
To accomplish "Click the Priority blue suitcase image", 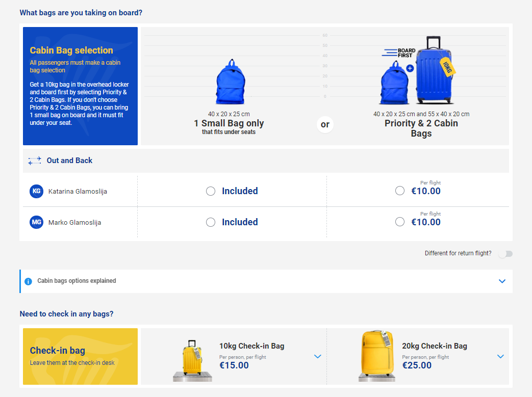I will coord(434,71).
